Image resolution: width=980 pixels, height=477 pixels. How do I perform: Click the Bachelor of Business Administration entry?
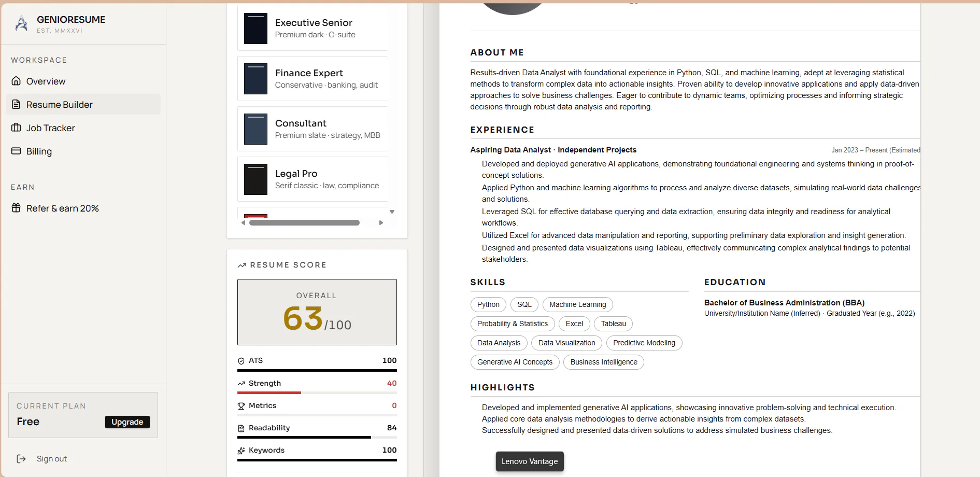(784, 303)
